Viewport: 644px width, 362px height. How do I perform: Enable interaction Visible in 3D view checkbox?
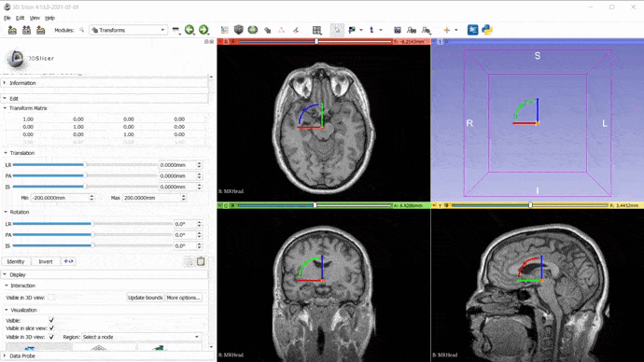coord(51,298)
